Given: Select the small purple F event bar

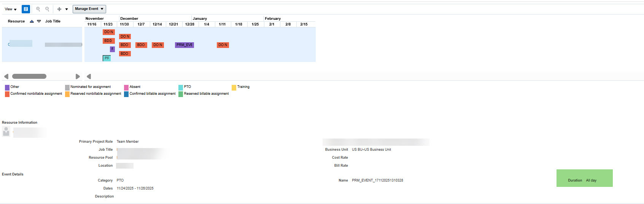Looking at the screenshot, I should [x=112, y=49].
